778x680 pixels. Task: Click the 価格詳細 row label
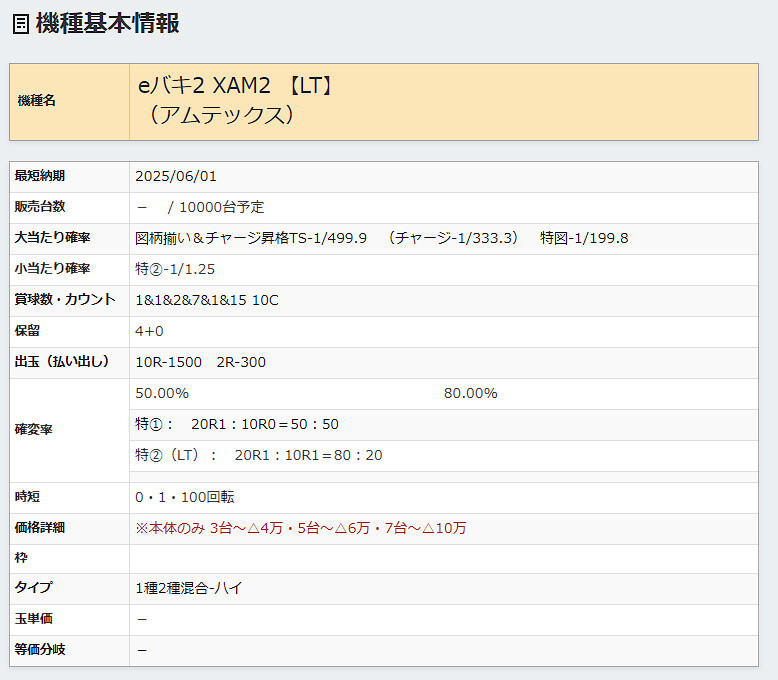[x=40, y=527]
